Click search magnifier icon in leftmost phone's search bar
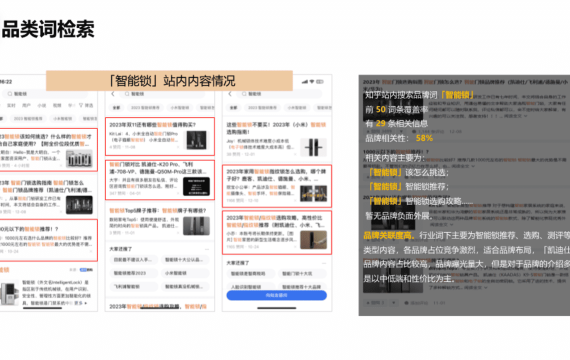 (x=10, y=94)
